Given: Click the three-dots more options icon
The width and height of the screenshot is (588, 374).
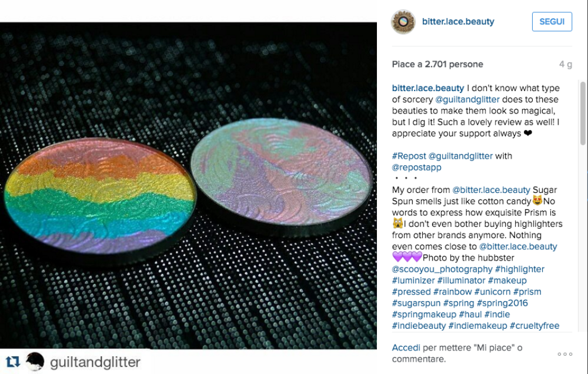Looking at the screenshot, I should [564, 354].
